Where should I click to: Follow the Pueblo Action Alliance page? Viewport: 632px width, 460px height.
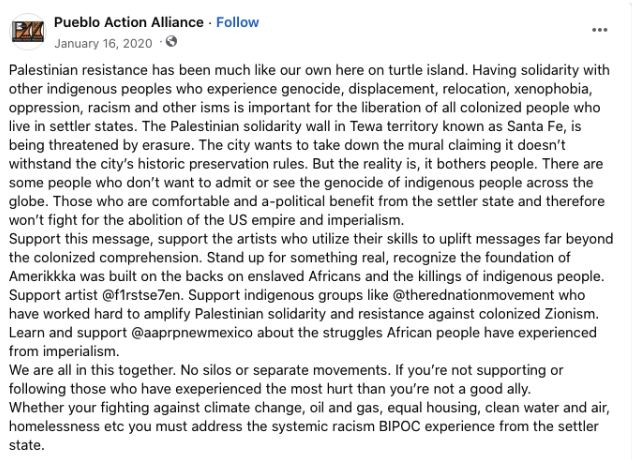[x=237, y=22]
